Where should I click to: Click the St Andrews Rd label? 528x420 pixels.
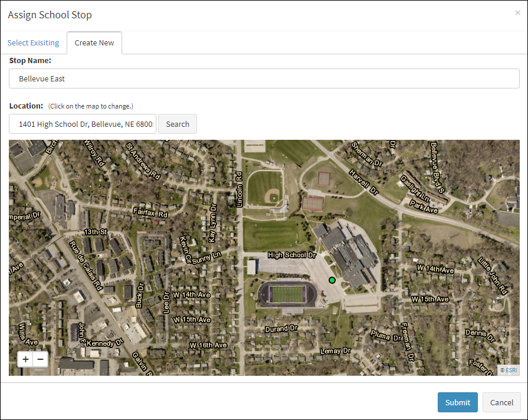[143, 161]
